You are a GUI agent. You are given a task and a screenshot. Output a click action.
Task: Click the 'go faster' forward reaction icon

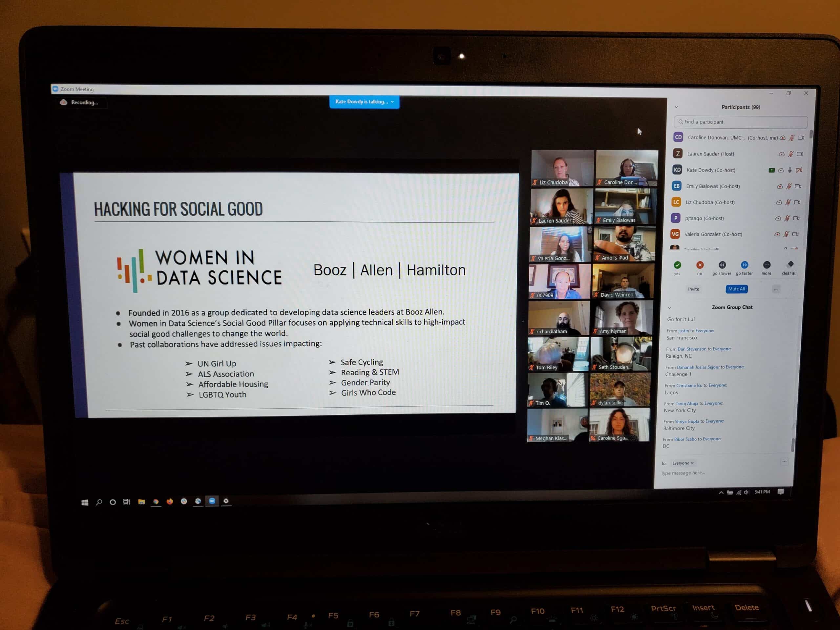(745, 265)
